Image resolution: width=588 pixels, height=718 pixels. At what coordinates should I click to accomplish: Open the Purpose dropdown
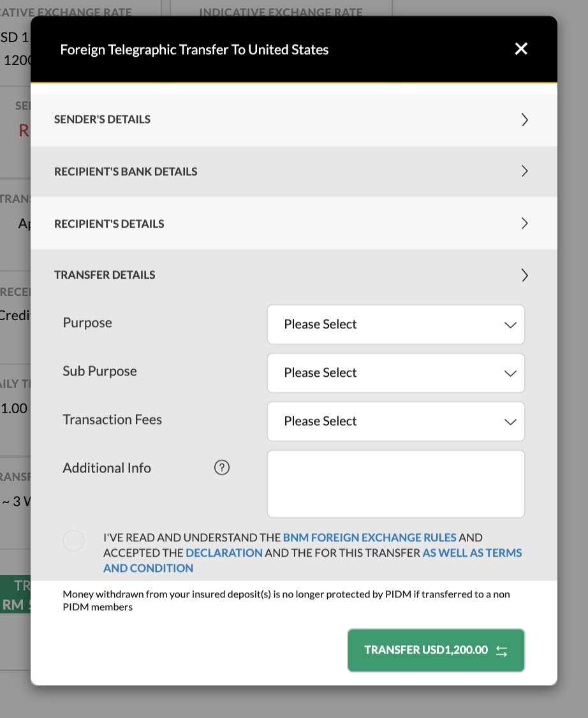(395, 324)
